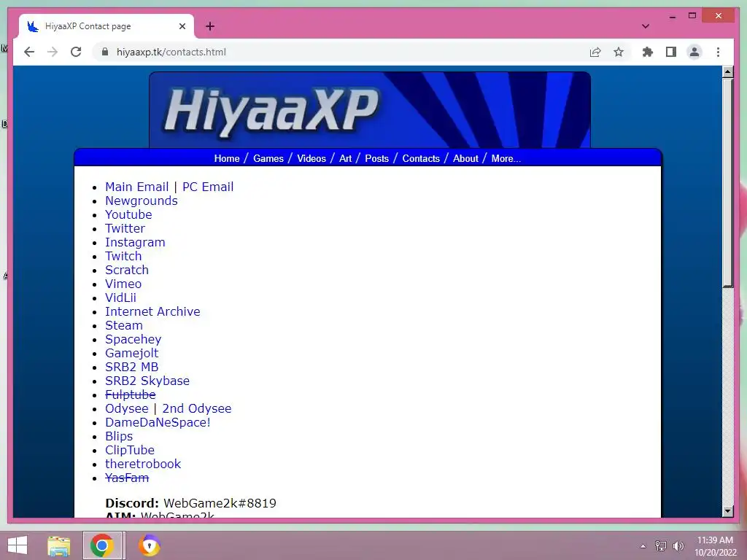Open the Odysee link
This screenshot has width=747, height=560.
coord(127,408)
